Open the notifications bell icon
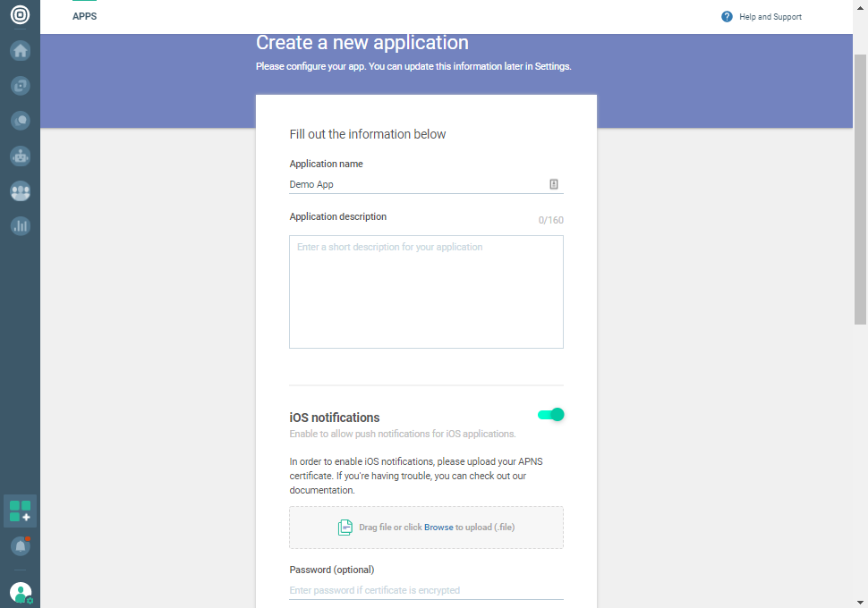 coord(20,545)
